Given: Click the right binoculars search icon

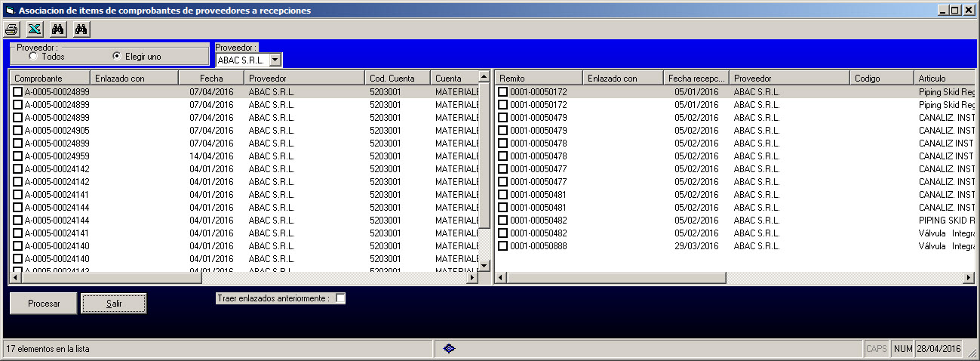Looking at the screenshot, I should [81, 29].
